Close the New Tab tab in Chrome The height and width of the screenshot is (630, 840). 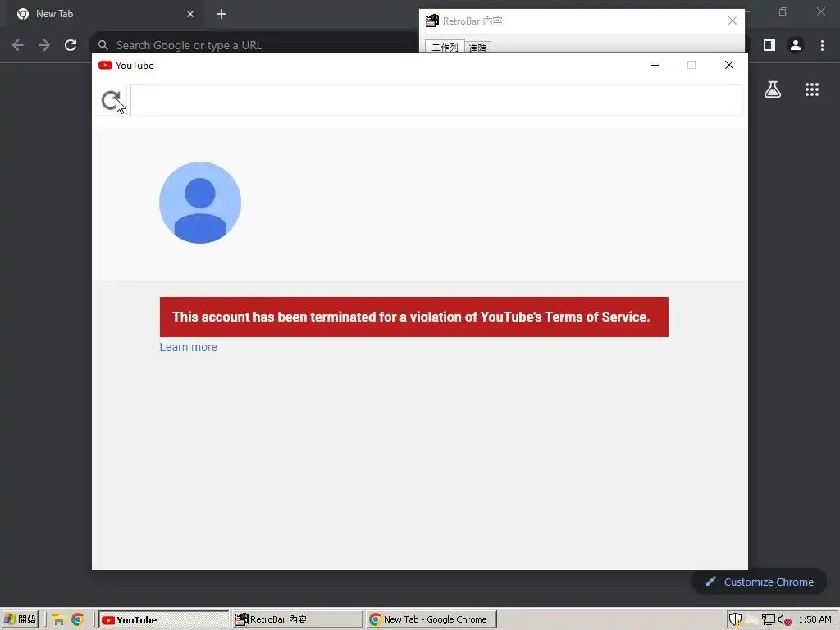point(190,14)
